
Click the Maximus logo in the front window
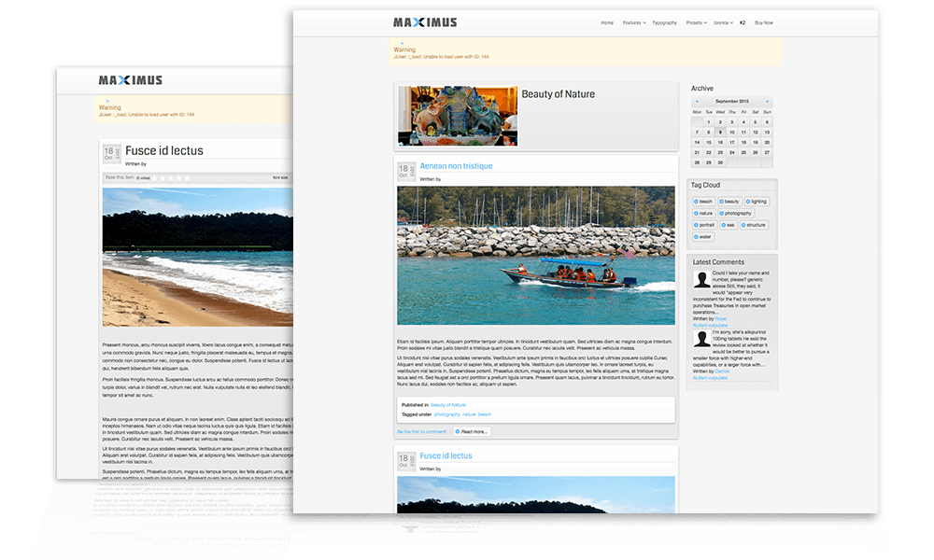(x=424, y=22)
